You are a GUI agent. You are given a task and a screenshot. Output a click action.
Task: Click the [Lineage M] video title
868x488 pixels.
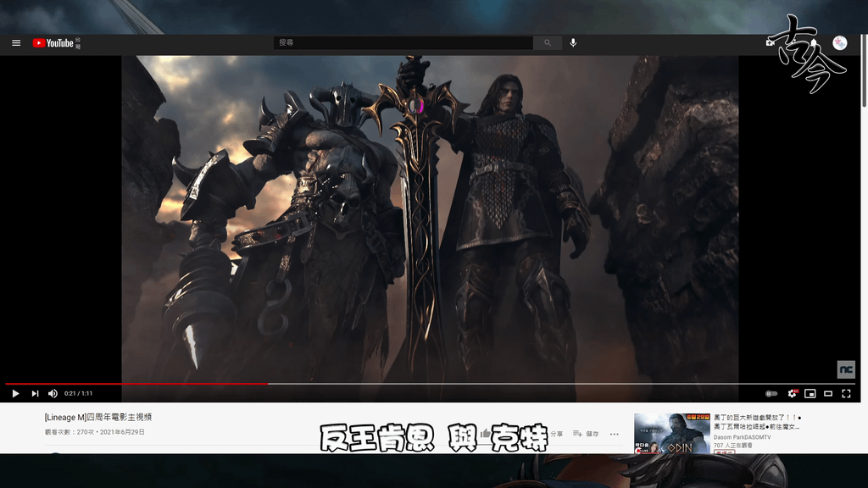tap(98, 417)
